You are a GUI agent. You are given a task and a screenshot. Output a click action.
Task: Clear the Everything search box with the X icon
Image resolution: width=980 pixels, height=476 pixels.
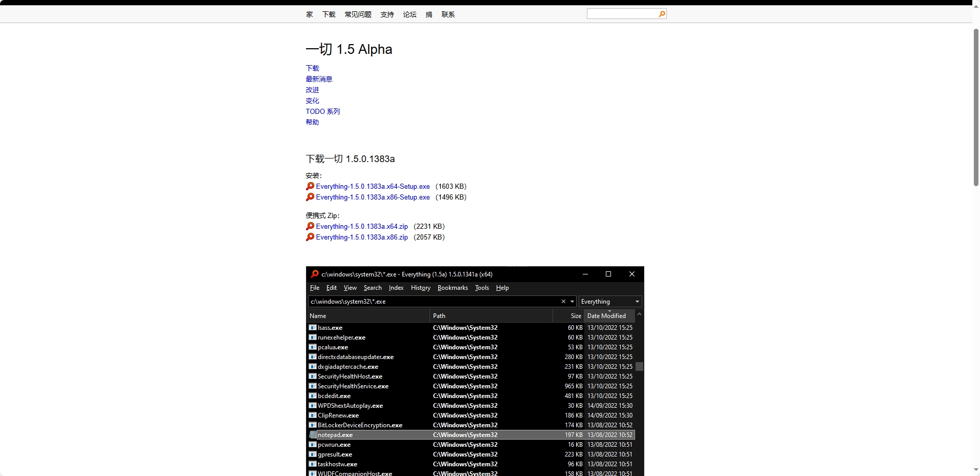(x=563, y=302)
